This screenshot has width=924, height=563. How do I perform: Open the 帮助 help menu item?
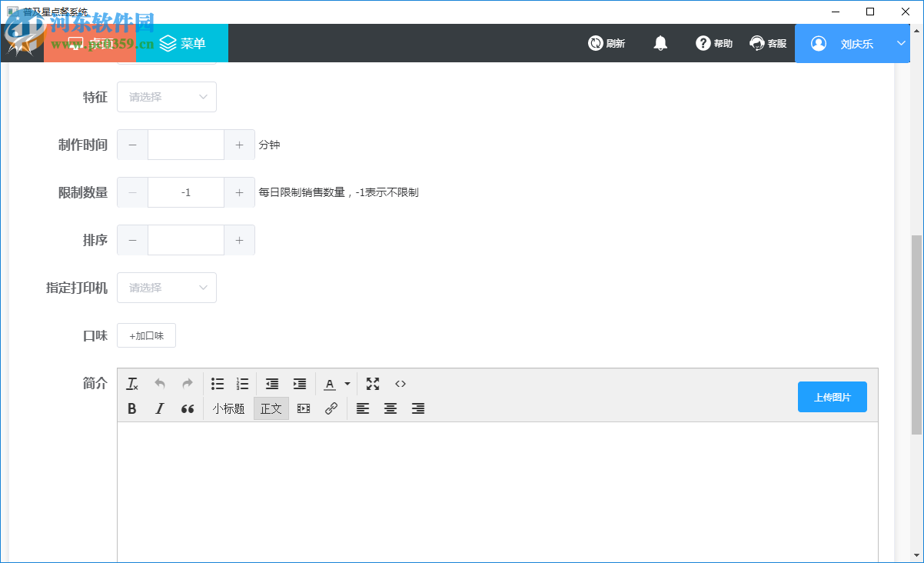click(x=713, y=44)
